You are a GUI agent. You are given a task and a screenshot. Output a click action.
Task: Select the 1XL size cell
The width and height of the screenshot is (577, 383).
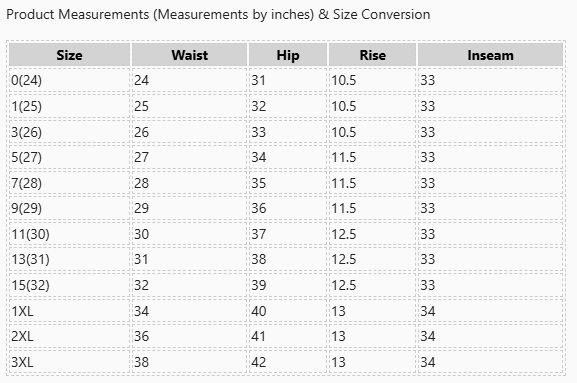tap(70, 311)
